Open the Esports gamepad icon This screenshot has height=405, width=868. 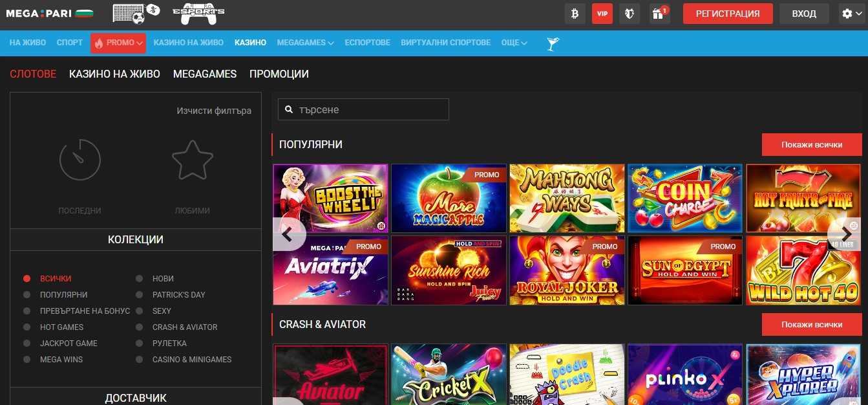pyautogui.click(x=199, y=13)
